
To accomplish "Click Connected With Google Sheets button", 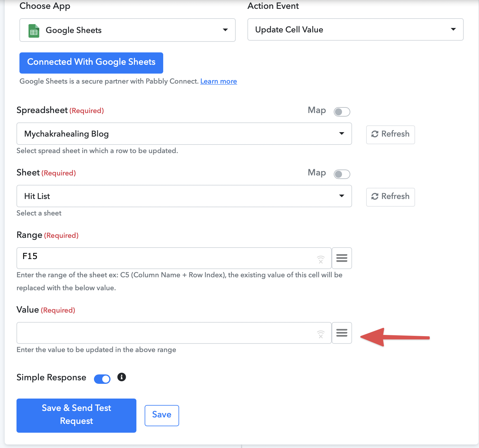I will click(91, 63).
